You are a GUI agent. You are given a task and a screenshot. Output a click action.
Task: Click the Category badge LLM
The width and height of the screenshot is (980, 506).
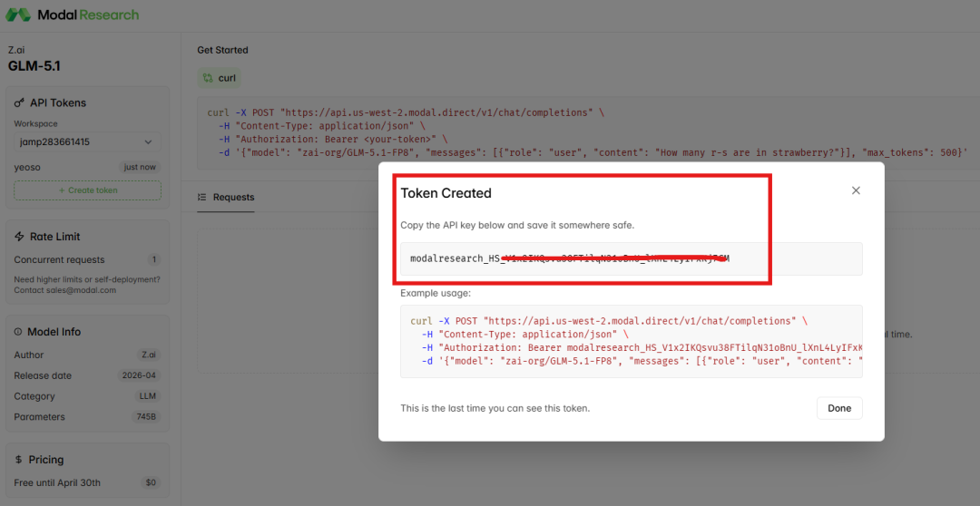click(148, 396)
